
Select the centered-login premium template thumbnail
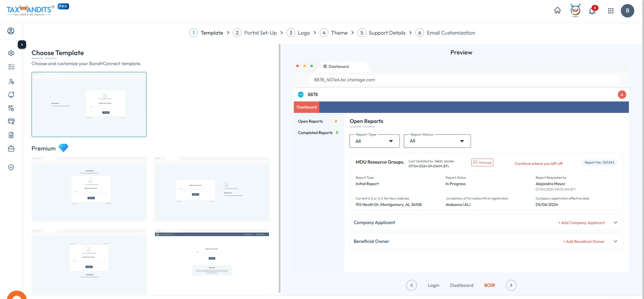pos(89,189)
